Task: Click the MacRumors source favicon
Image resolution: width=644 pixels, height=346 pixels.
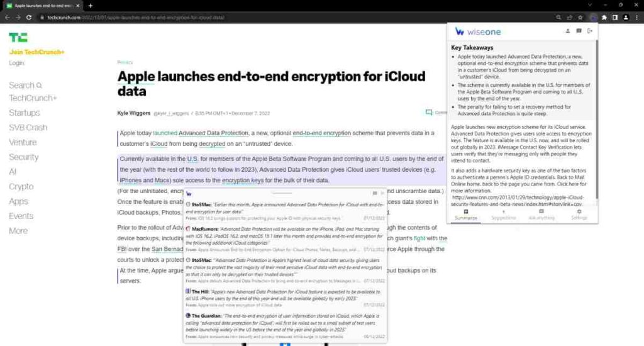Action: (x=188, y=229)
